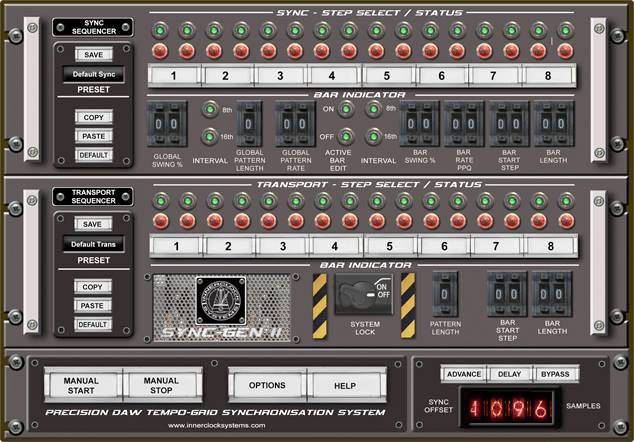The width and height of the screenshot is (634, 442).
Task: Select bar 8 in Sync sequencer
Action: tap(548, 76)
